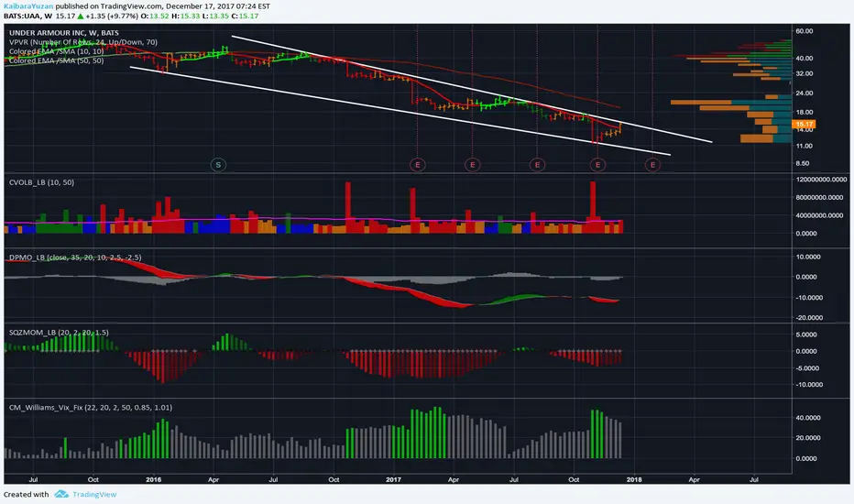Click the C:15.17 close value

coord(245,16)
